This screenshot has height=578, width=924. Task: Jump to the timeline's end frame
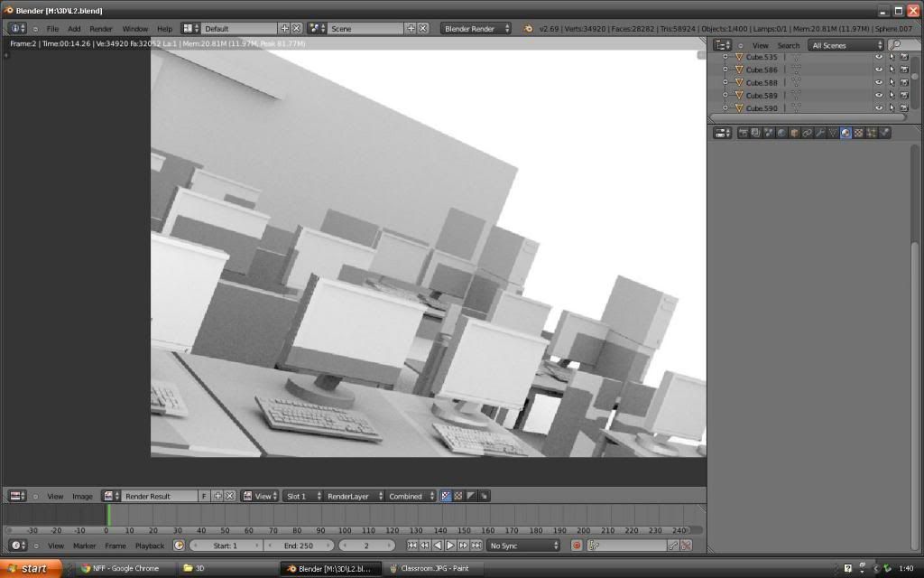point(476,545)
